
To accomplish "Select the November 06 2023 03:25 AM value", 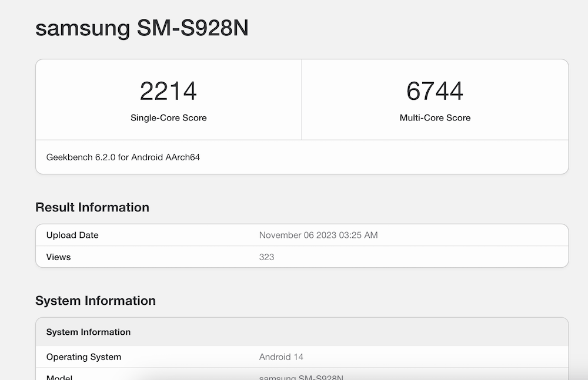I will tap(318, 235).
